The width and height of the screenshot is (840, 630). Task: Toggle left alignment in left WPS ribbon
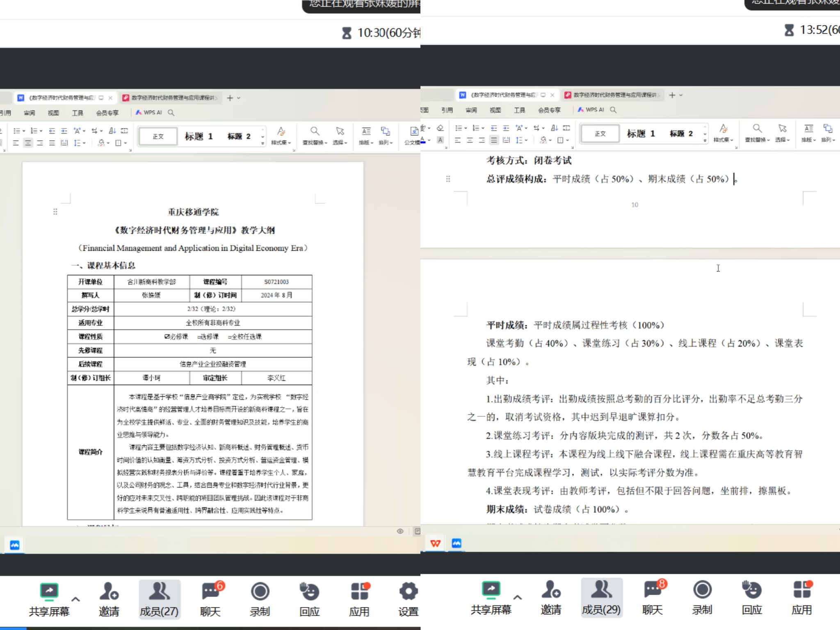[x=16, y=143]
